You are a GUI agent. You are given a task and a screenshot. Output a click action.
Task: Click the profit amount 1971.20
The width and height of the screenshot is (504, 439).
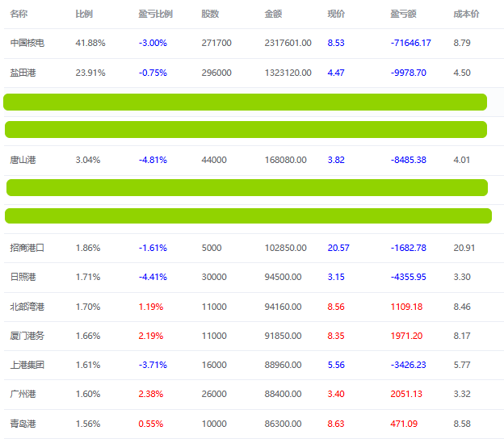point(406,336)
